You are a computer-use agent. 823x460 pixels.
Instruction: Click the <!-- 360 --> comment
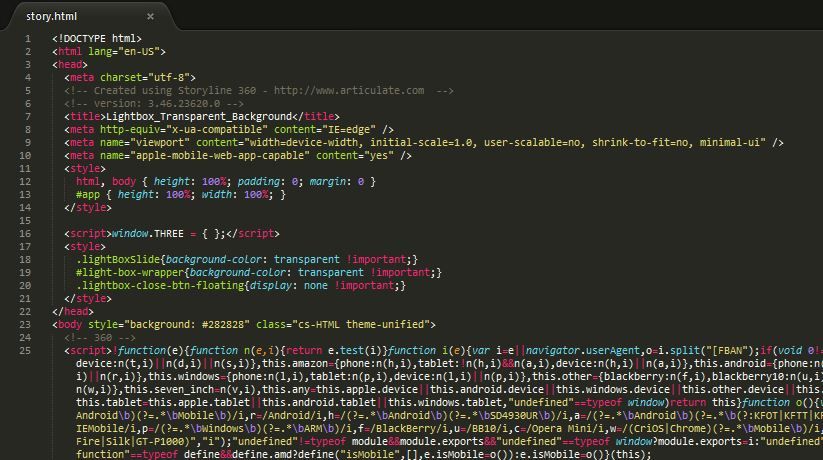coord(100,338)
